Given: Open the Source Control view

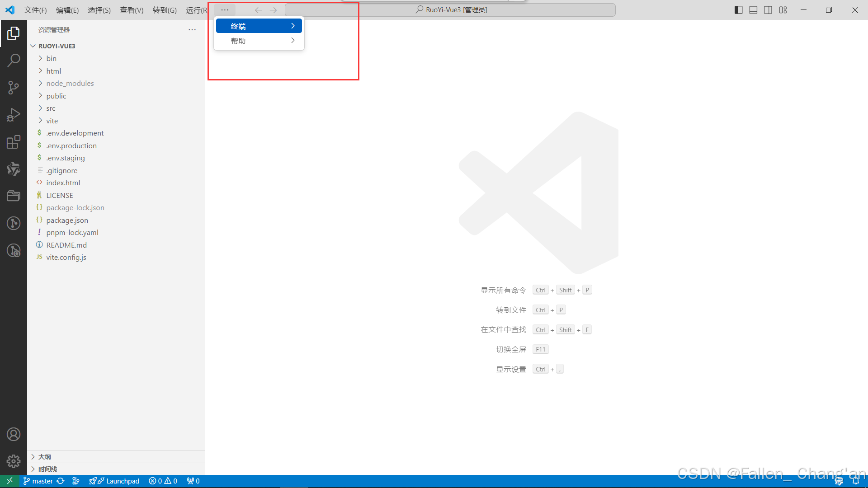Looking at the screenshot, I should click(14, 87).
